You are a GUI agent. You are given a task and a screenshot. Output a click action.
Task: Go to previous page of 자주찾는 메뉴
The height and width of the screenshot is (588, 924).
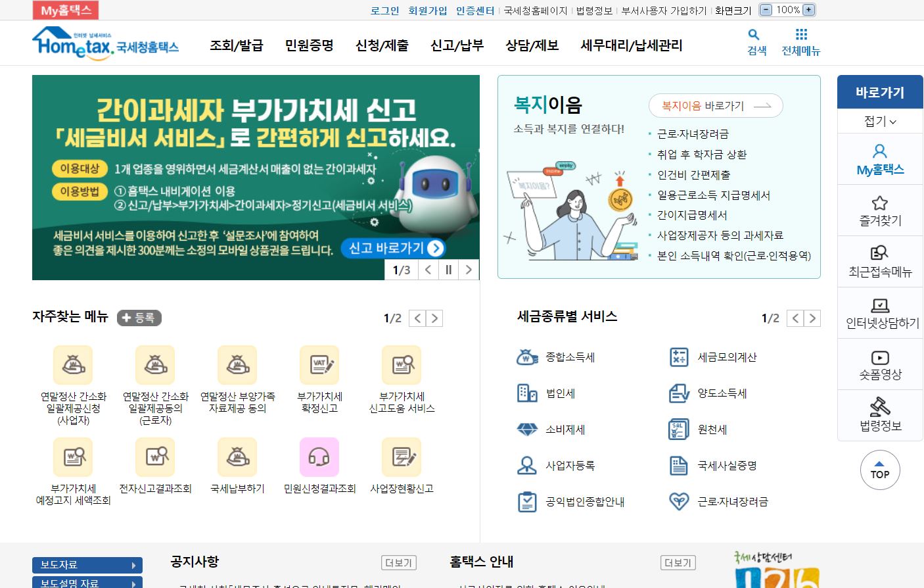[x=417, y=318]
